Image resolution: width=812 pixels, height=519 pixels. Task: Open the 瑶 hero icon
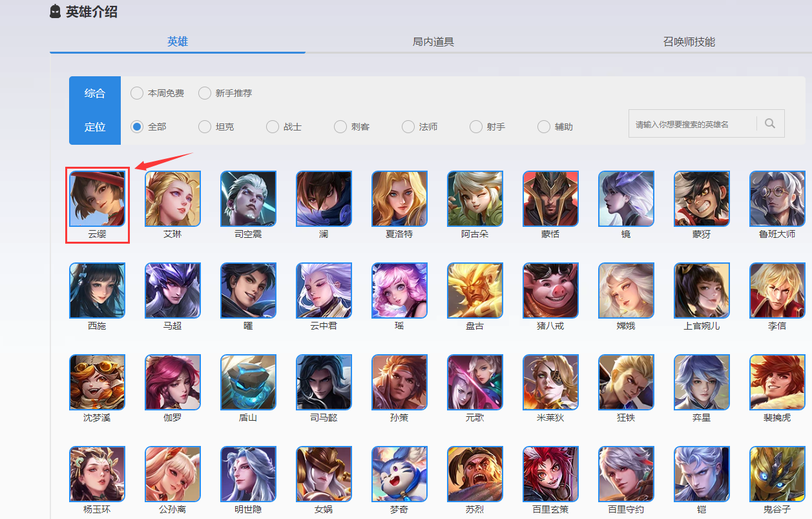click(x=399, y=291)
